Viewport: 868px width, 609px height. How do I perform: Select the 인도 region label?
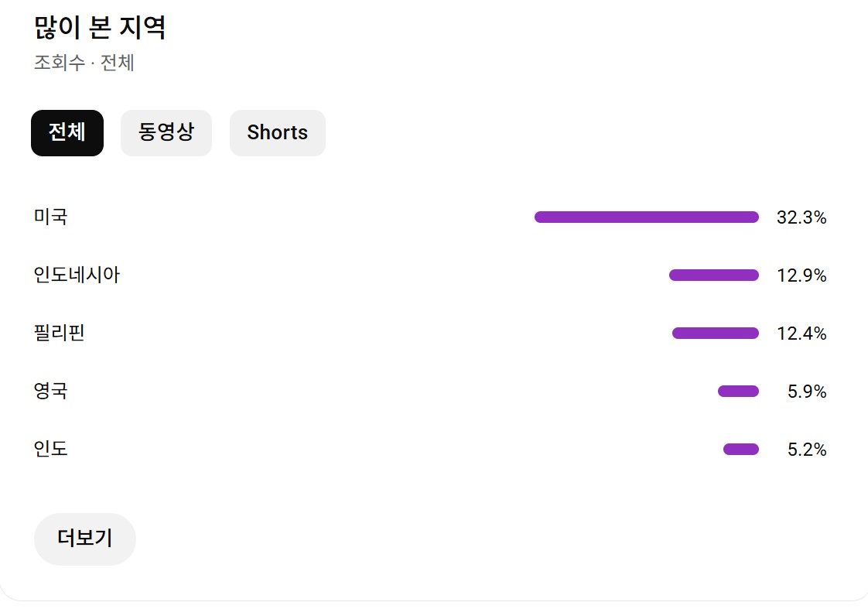[51, 450]
